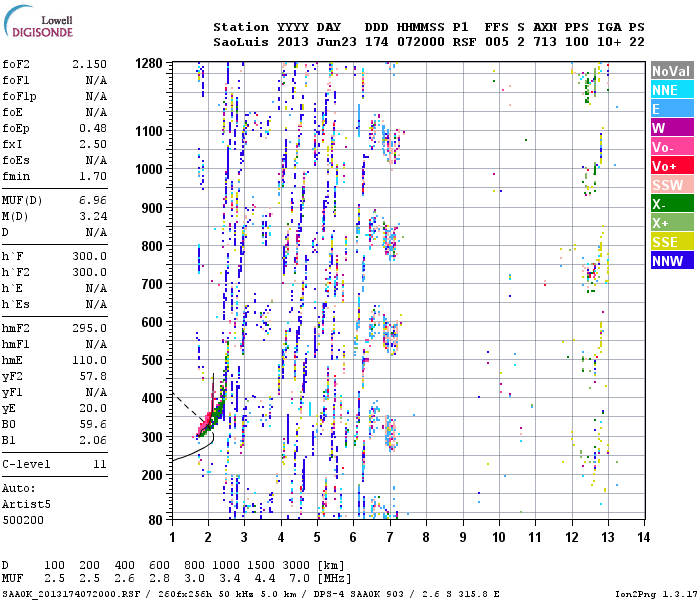
Task: Select the W purple legend swatch
Action: pyautogui.click(x=672, y=128)
